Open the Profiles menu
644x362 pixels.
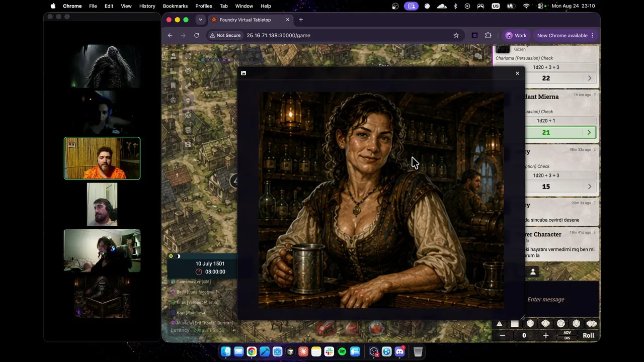tap(204, 6)
